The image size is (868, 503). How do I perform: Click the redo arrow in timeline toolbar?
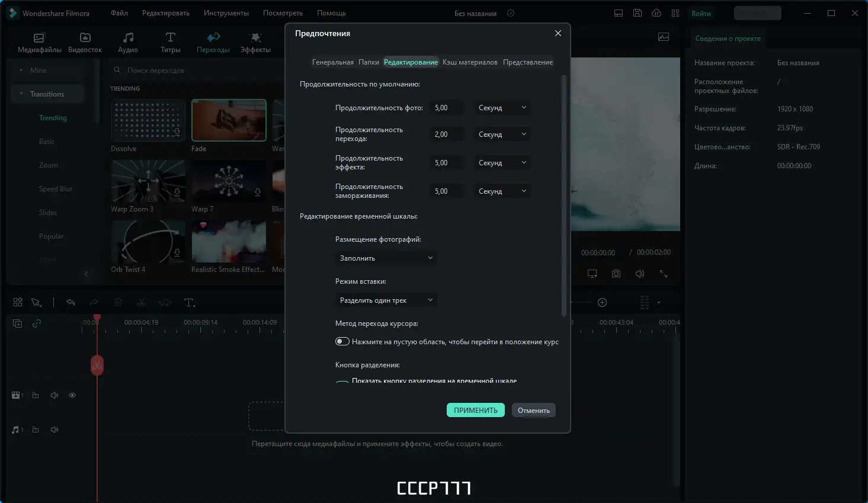point(94,303)
